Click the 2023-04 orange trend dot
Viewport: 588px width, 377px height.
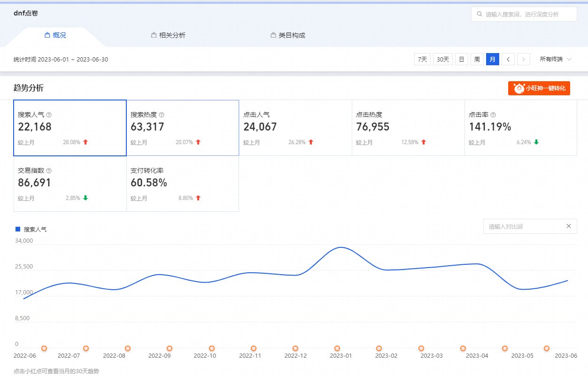click(463, 348)
